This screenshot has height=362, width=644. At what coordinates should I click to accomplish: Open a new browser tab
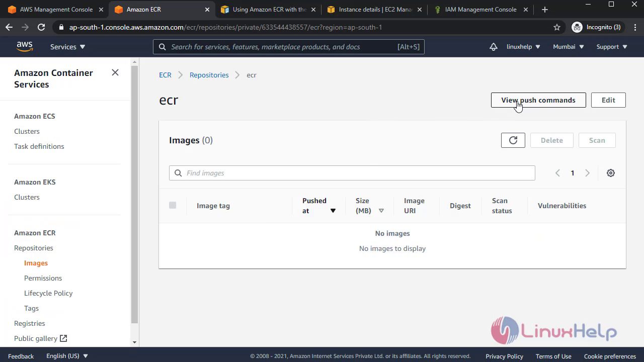click(545, 10)
